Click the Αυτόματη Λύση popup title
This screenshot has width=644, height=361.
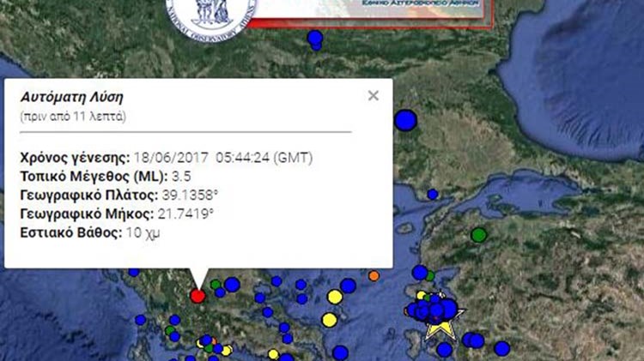72,97
